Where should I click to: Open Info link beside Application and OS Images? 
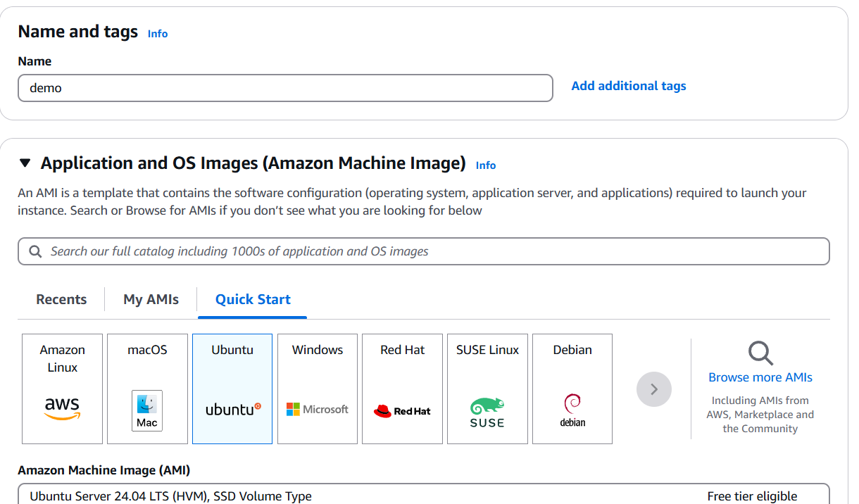pos(486,165)
